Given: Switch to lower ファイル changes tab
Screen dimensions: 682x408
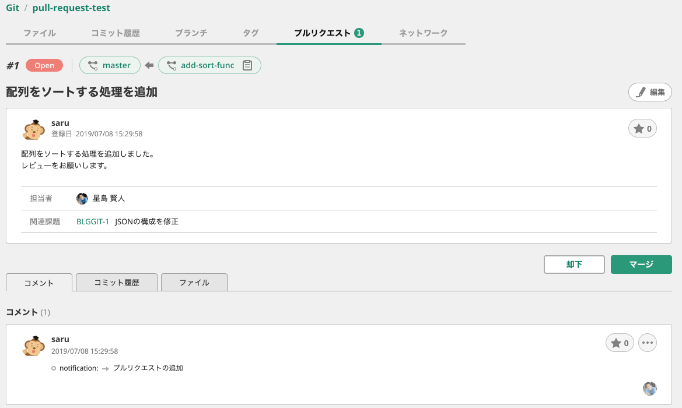Looking at the screenshot, I should (x=194, y=283).
